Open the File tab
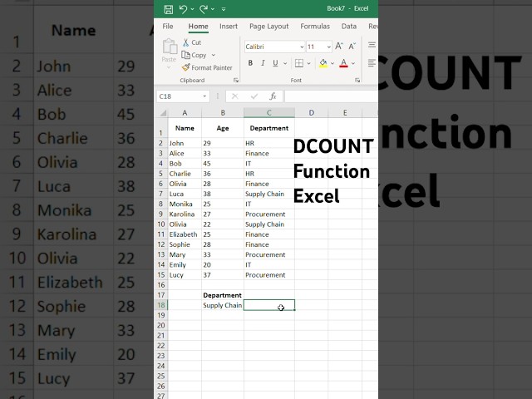Image resolution: width=532 pixels, height=399 pixels. (168, 26)
